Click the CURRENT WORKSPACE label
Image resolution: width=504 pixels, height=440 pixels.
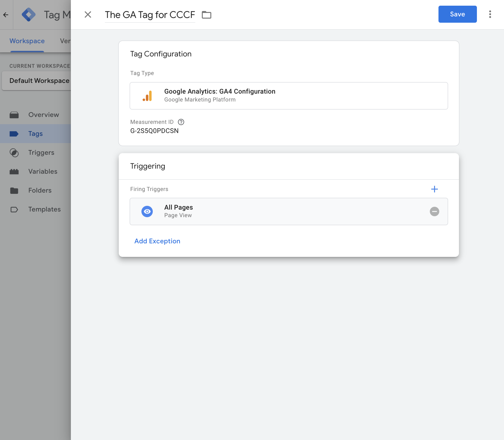point(40,66)
